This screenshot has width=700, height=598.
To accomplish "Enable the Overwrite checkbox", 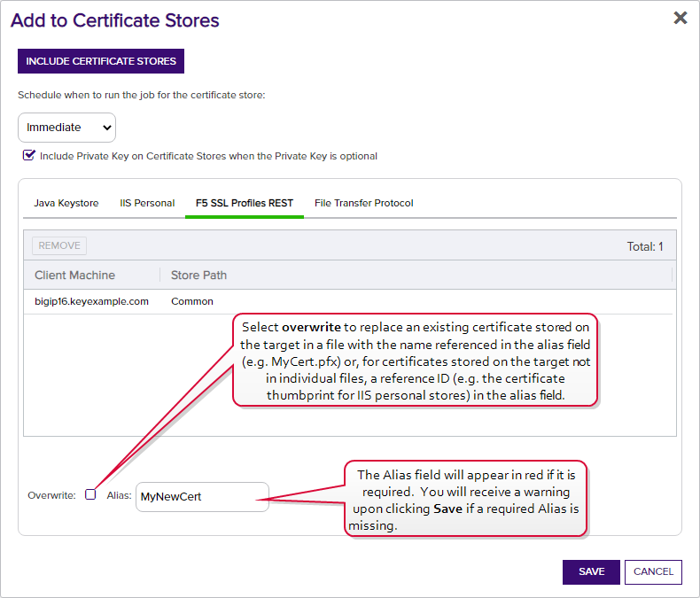I will point(90,494).
